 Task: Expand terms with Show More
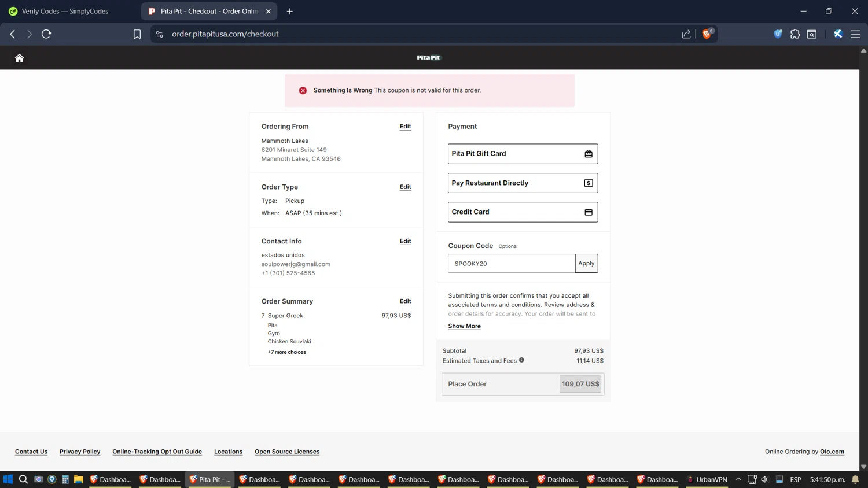click(464, 326)
